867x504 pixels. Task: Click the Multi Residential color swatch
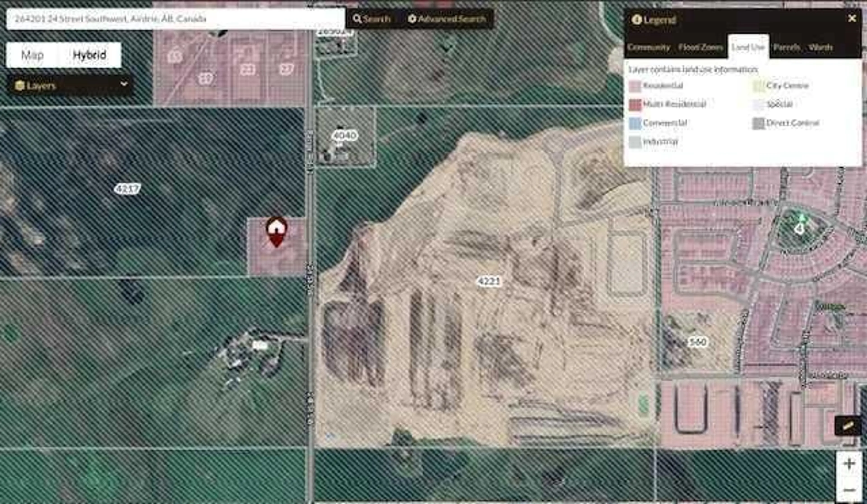(635, 105)
